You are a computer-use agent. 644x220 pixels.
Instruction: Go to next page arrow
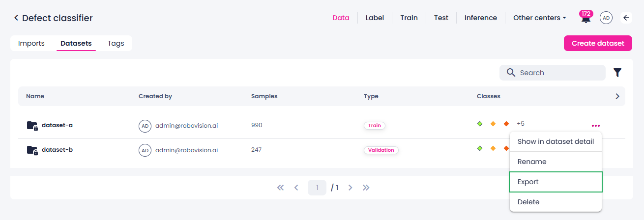pos(350,188)
